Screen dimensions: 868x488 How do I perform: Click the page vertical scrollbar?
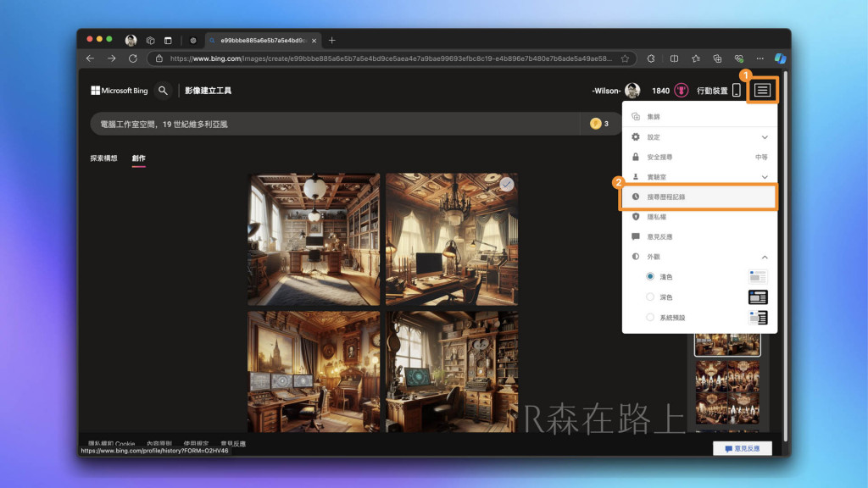point(785,254)
